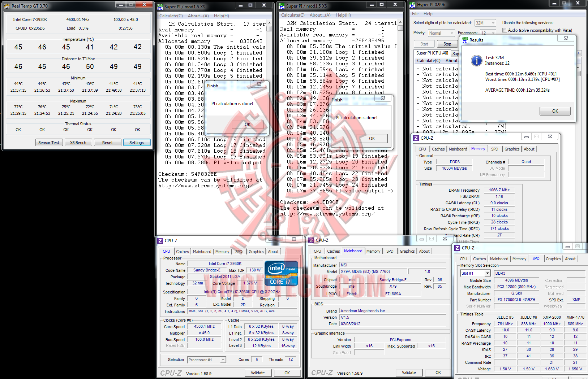Open About menu in 1M Super PI

(x=198, y=16)
